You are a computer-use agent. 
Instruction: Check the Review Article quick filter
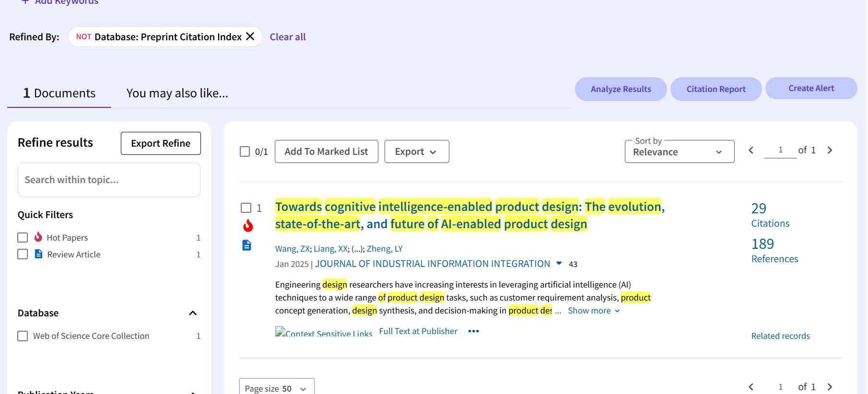click(x=23, y=255)
